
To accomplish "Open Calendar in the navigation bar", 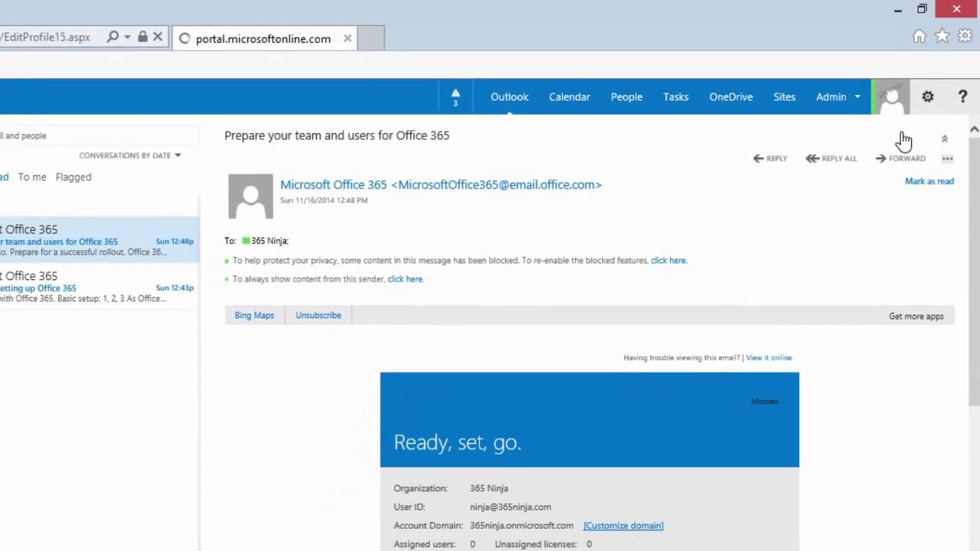I will pyautogui.click(x=570, y=97).
